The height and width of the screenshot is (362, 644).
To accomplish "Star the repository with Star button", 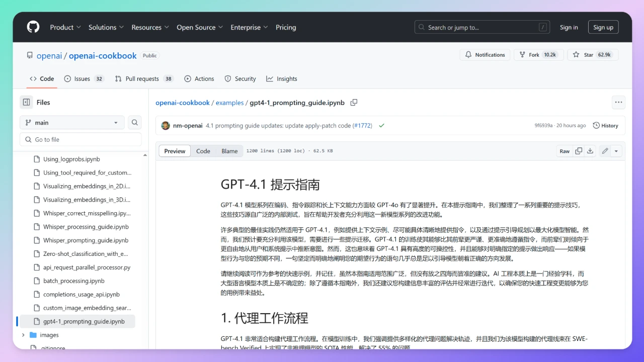I will (593, 55).
